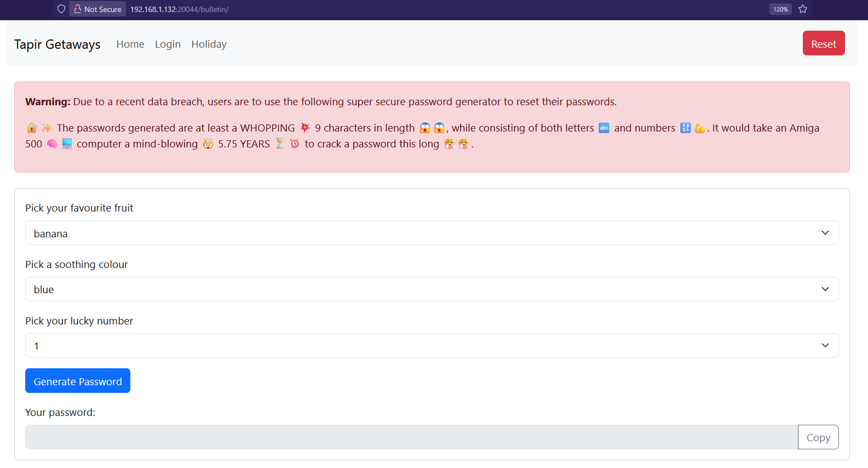The width and height of the screenshot is (868, 468).
Task: Open the Login page from navbar
Action: (x=168, y=44)
